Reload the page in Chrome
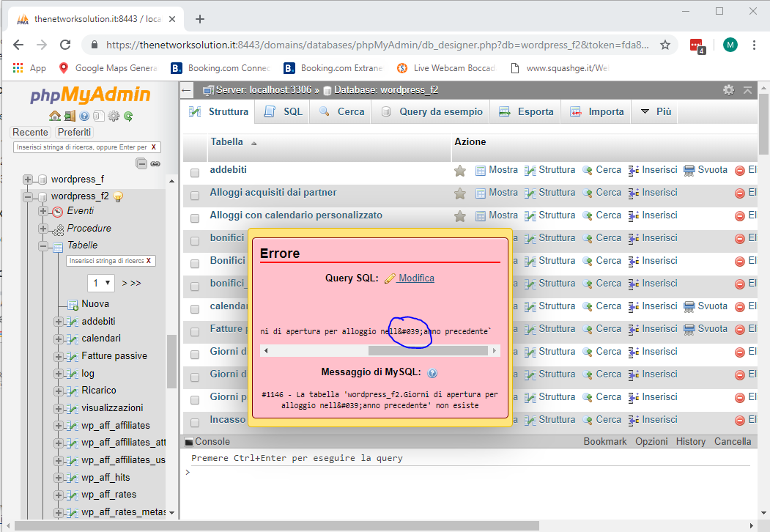 coord(65,45)
